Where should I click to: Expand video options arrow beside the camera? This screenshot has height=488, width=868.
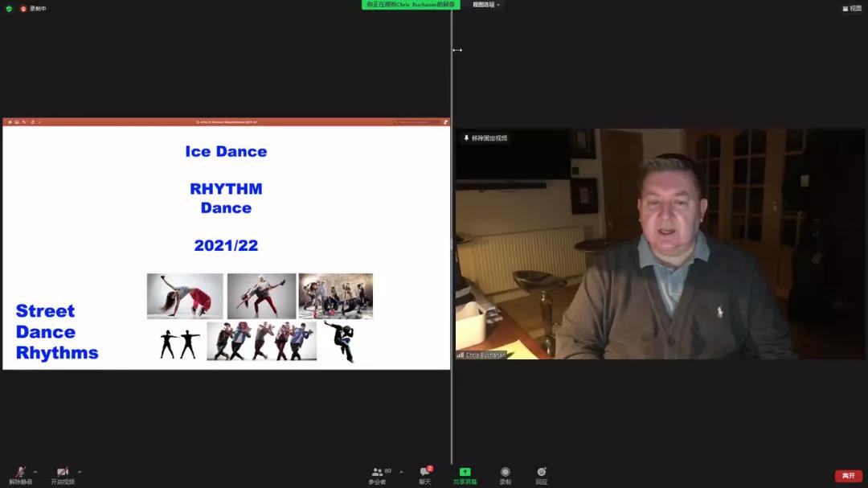point(80,472)
